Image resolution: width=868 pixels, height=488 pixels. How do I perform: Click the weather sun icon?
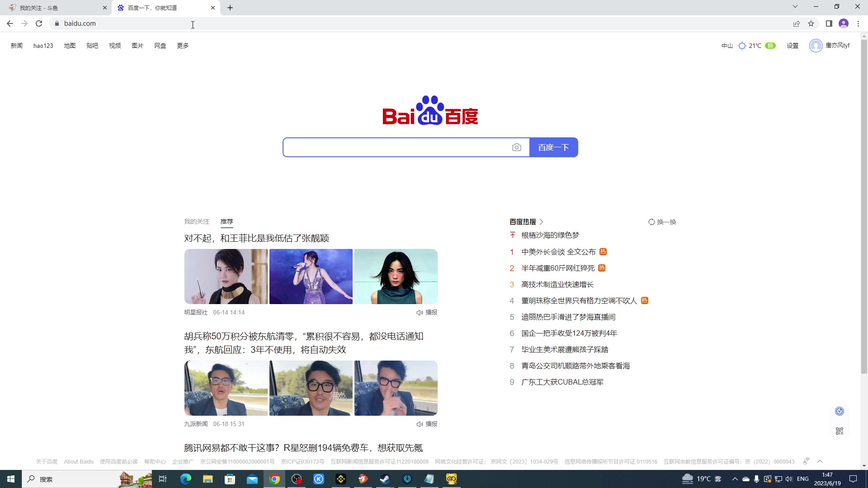742,46
